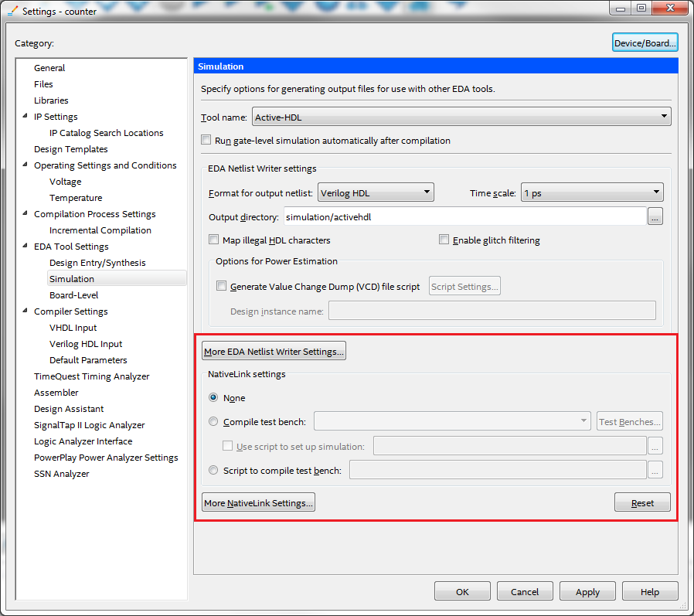Open More NativeLink Settings
694x616 pixels.
258,502
